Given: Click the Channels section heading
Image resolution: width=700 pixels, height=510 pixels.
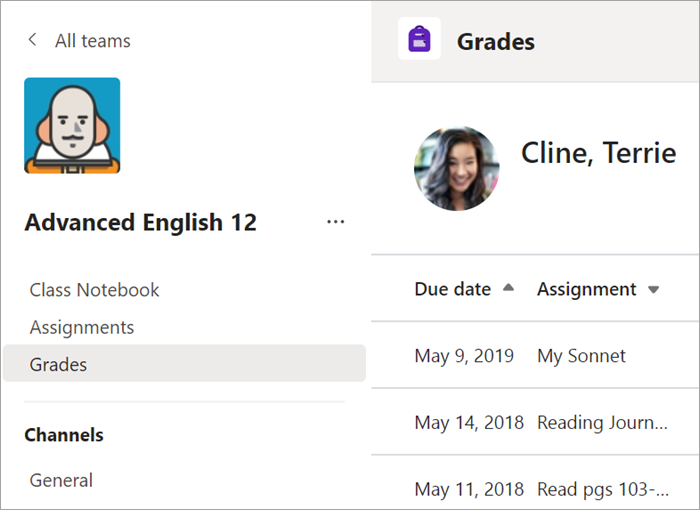Looking at the screenshot, I should (64, 435).
